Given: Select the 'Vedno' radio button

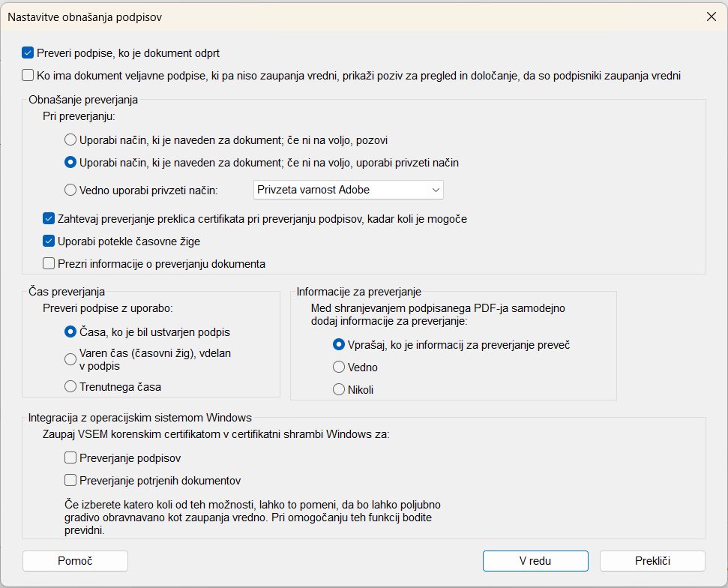Looking at the screenshot, I should point(338,367).
